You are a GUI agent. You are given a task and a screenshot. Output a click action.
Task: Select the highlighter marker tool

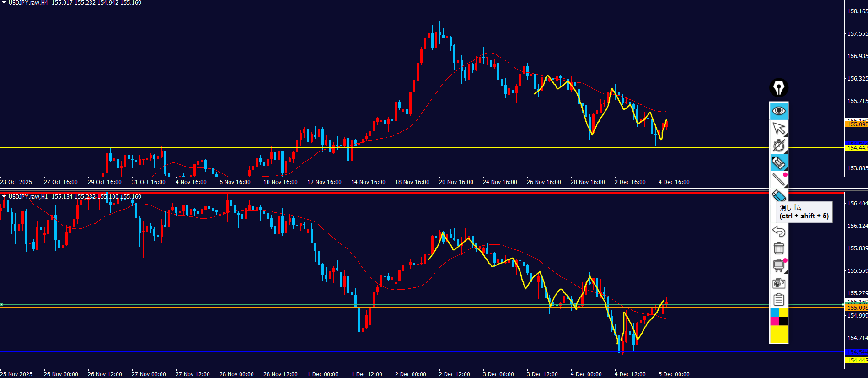click(x=778, y=163)
